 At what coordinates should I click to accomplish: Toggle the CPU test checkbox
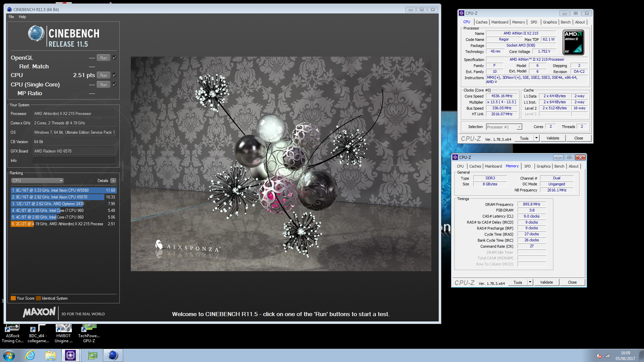click(114, 75)
